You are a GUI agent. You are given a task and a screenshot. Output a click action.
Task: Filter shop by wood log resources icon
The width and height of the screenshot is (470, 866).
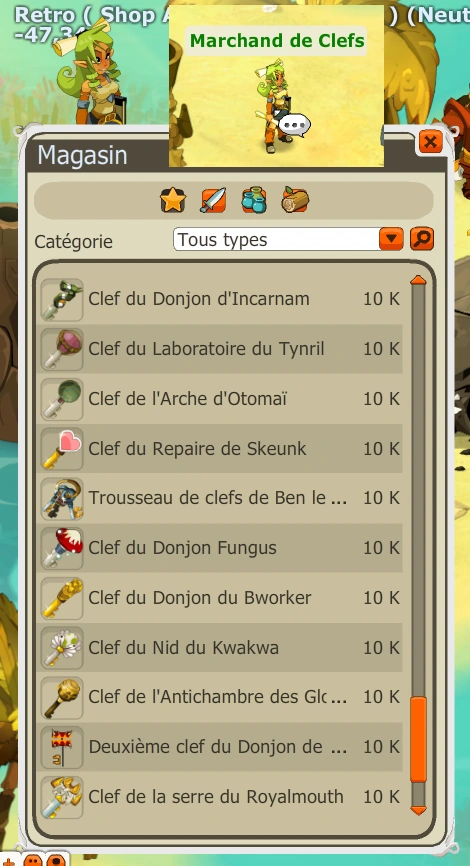[x=295, y=200]
